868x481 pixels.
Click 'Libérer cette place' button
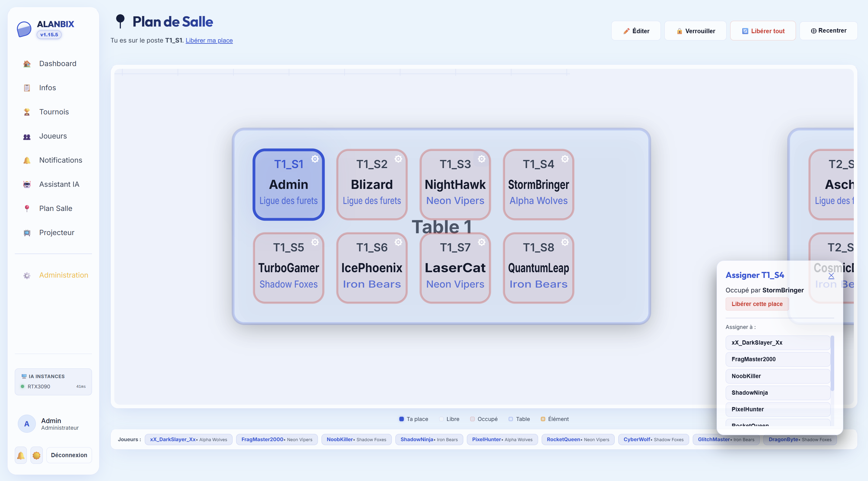coord(757,304)
